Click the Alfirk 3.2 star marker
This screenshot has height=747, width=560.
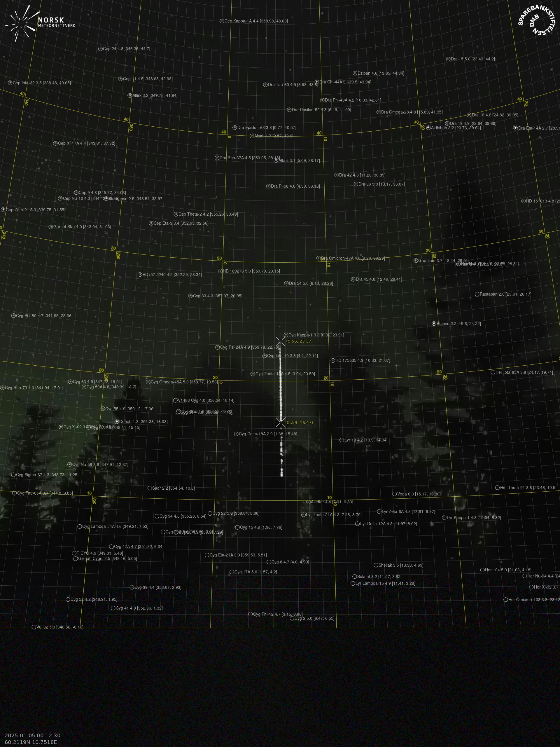click(x=129, y=96)
